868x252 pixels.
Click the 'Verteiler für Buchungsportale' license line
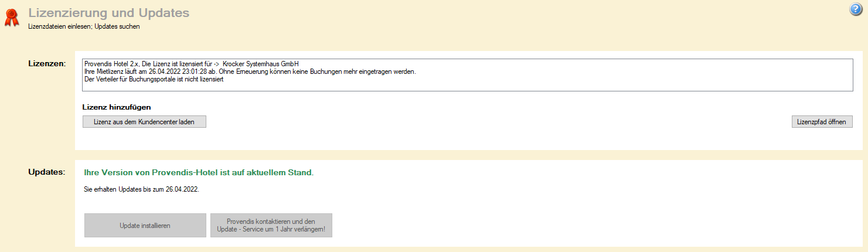(154, 79)
